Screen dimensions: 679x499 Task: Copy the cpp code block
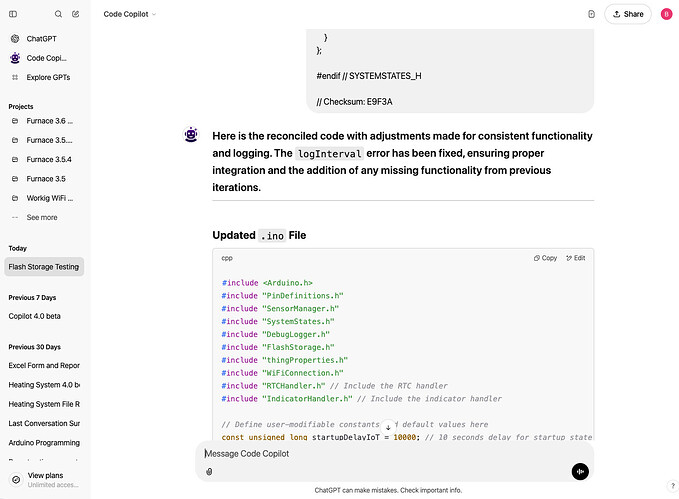(x=545, y=258)
